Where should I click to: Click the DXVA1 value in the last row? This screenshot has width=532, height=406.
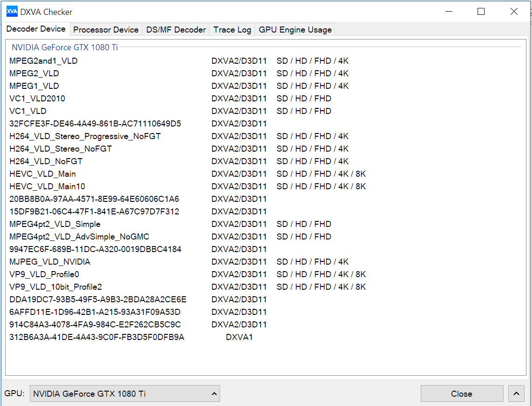[x=239, y=337]
